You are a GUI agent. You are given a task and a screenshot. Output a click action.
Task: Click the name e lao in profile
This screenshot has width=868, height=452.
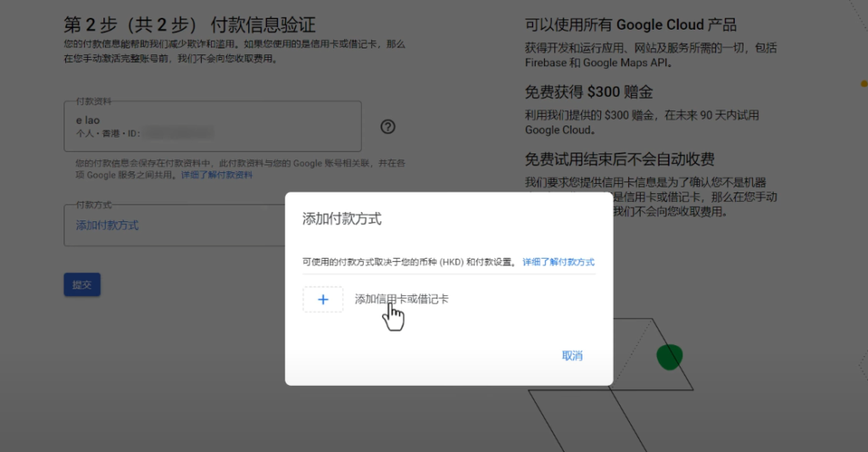pos(88,120)
